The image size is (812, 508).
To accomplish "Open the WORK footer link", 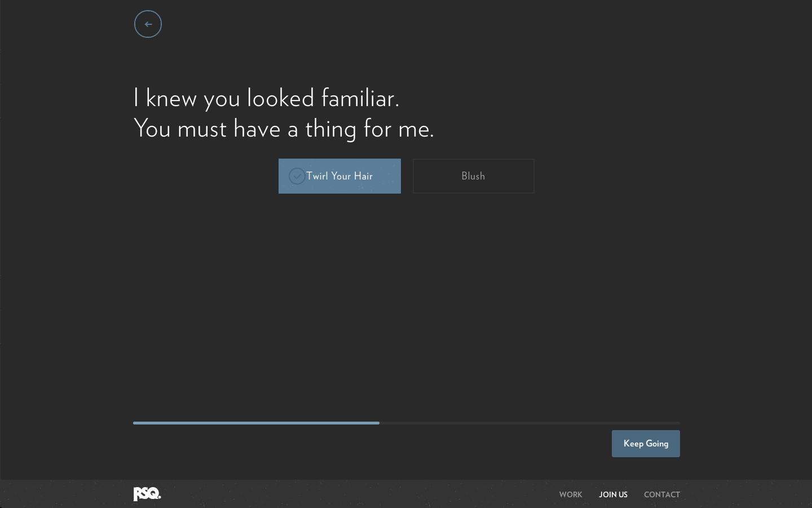I will pyautogui.click(x=570, y=494).
